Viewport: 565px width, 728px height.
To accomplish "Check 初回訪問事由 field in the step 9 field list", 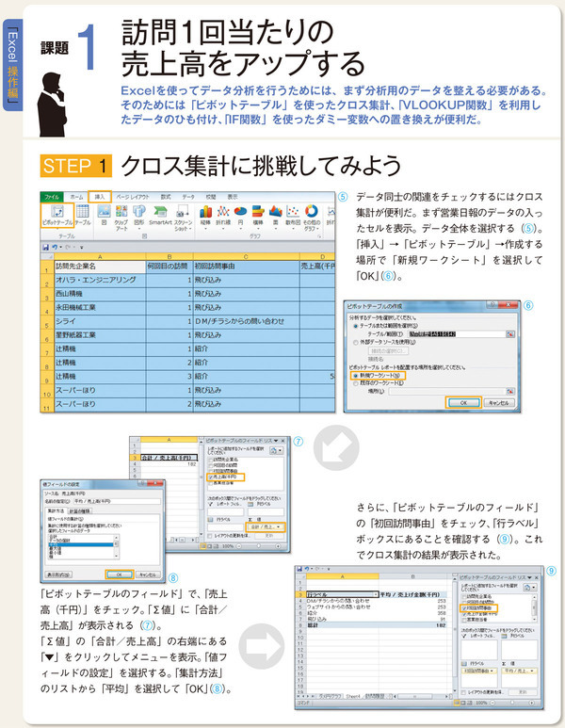I will 464,607.
